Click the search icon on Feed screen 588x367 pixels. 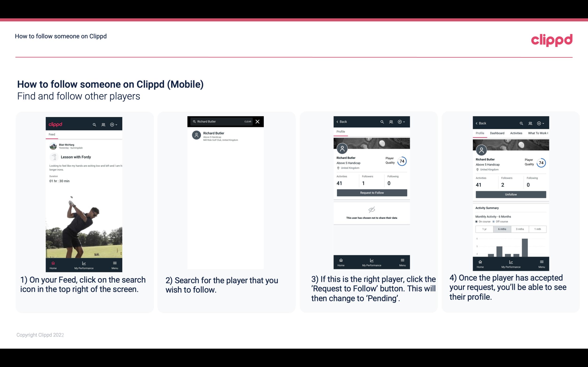(93, 124)
